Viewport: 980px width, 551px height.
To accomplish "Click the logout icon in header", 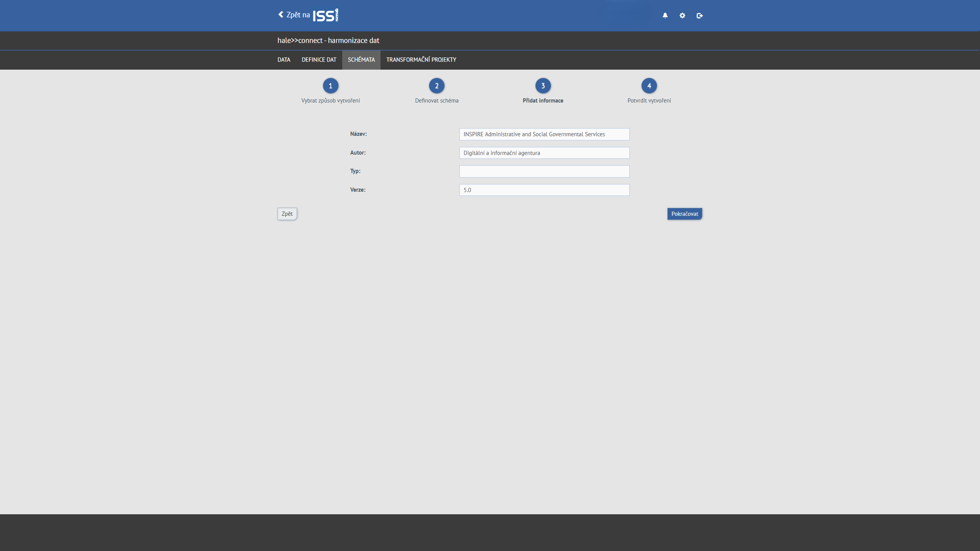I will pos(699,16).
